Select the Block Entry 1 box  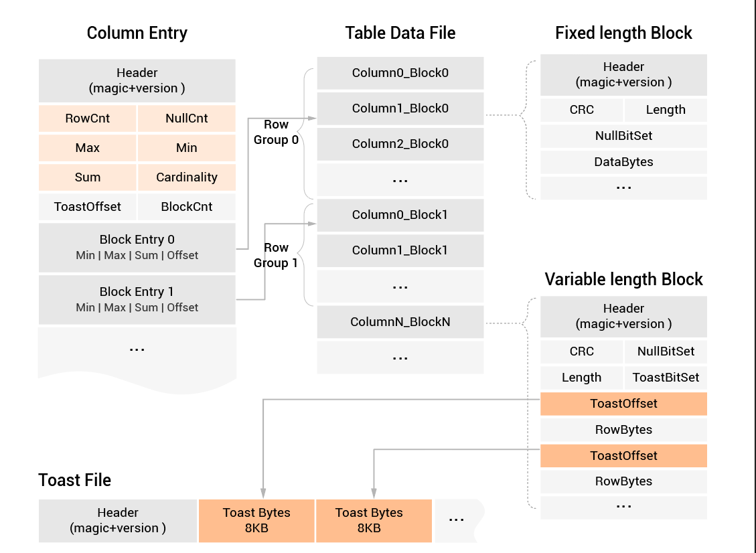pos(137,299)
